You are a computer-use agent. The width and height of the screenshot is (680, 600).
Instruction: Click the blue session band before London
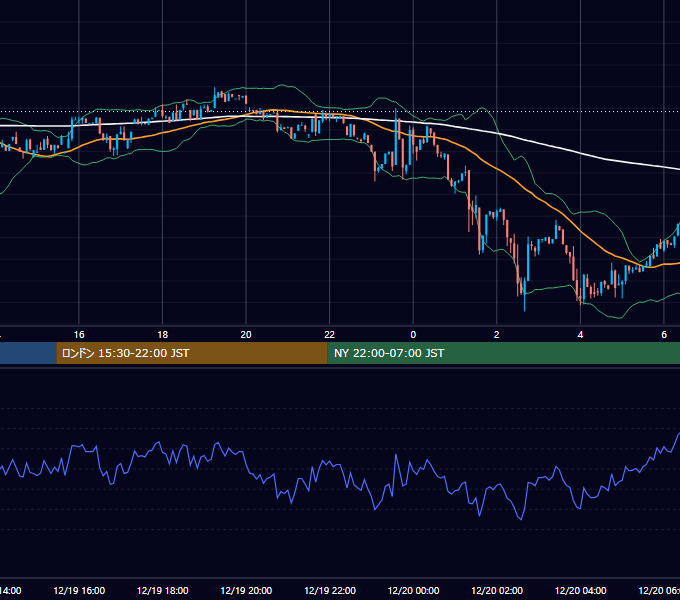[x=28, y=353]
